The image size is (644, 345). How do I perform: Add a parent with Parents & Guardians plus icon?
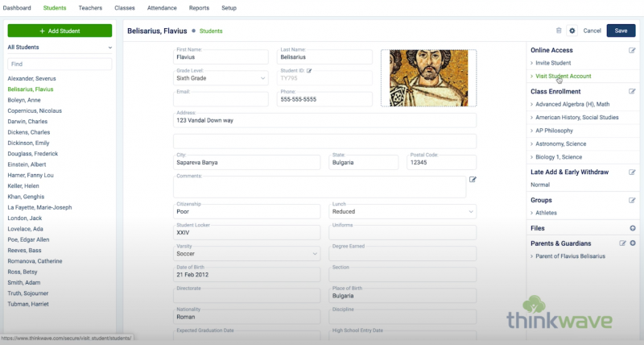click(x=633, y=243)
